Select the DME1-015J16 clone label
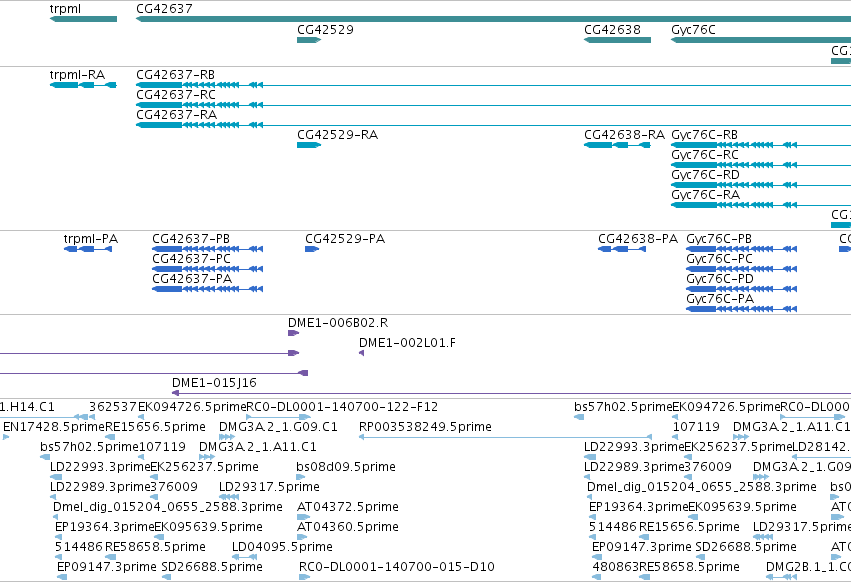Viewport: 851px width, 582px height. click(x=214, y=383)
